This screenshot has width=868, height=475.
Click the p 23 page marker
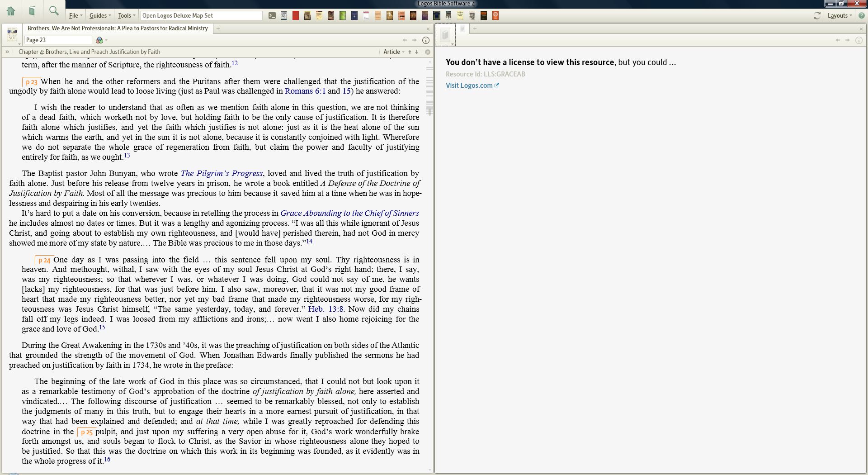[x=31, y=82]
